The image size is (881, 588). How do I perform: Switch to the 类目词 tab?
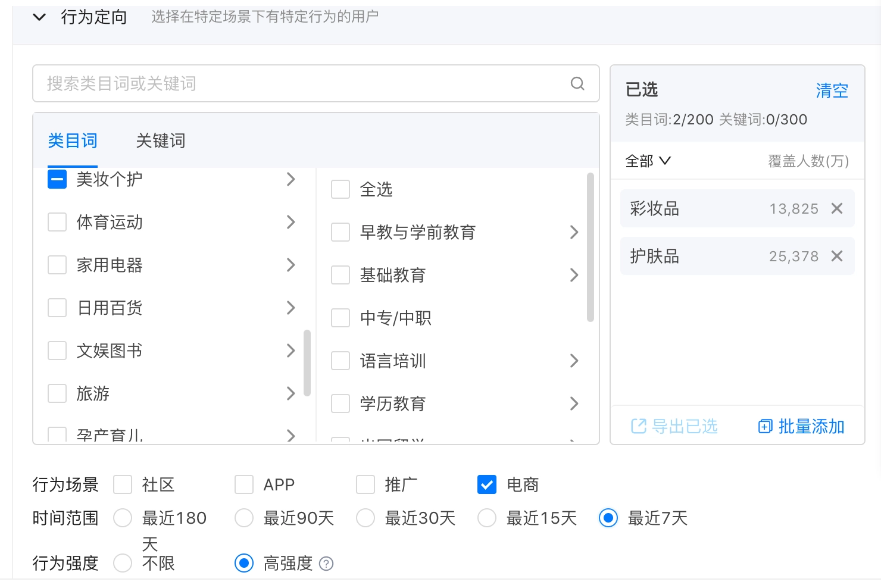(72, 140)
